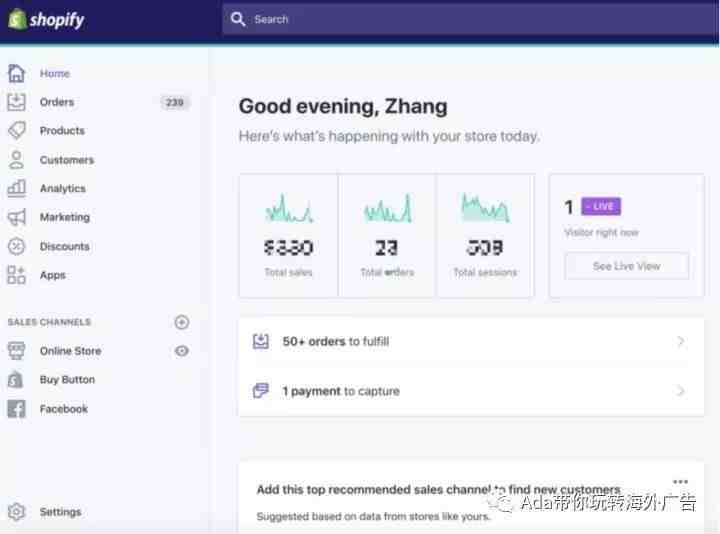Click the Home house icon
720x534 pixels.
(17, 73)
